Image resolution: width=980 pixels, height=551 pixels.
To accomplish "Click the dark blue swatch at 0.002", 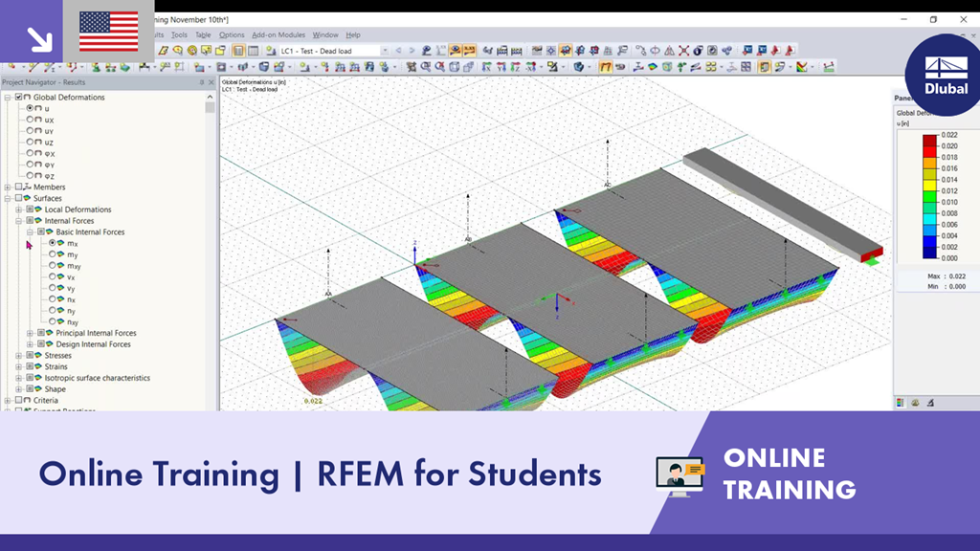I will (x=930, y=253).
